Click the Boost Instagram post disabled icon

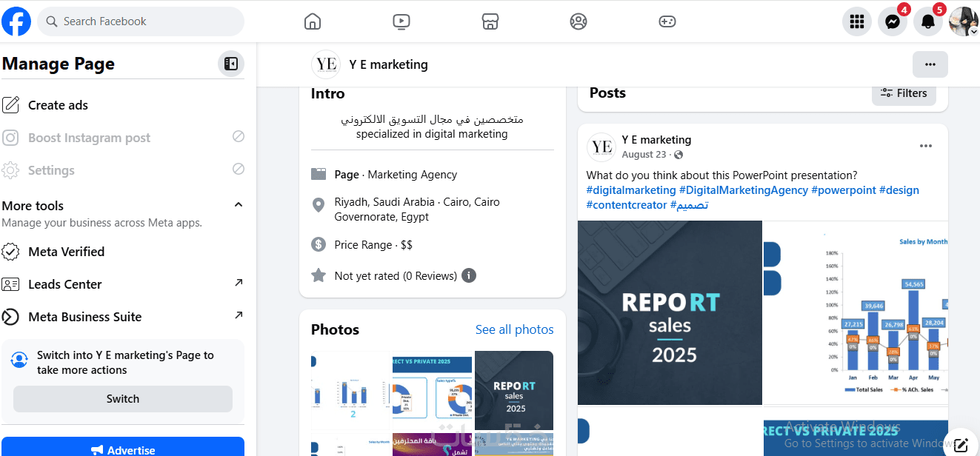(239, 136)
